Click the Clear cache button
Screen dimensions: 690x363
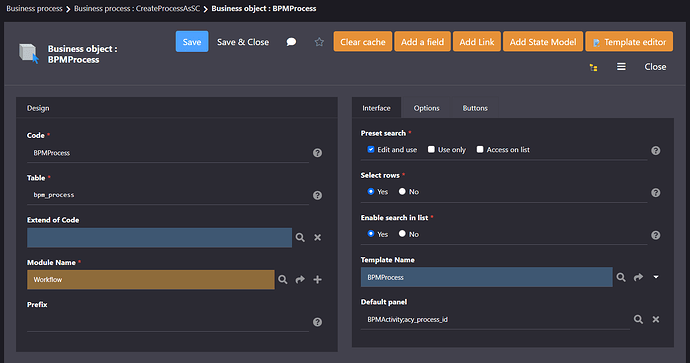pos(363,42)
